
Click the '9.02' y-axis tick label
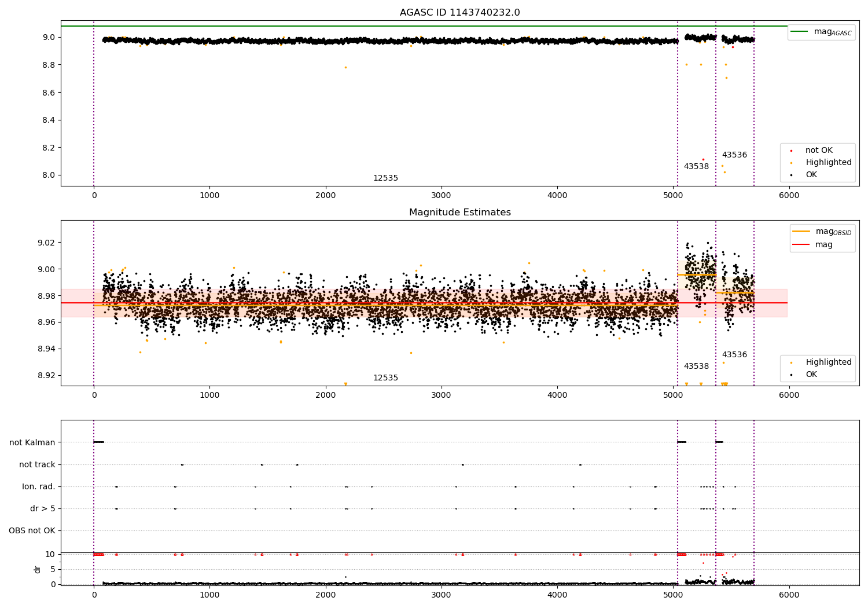(46, 243)
